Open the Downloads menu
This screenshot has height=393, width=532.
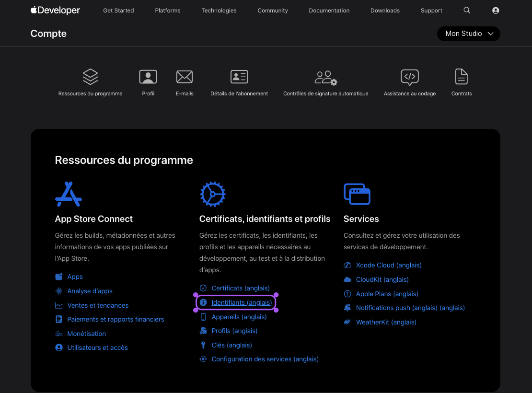pos(385,11)
